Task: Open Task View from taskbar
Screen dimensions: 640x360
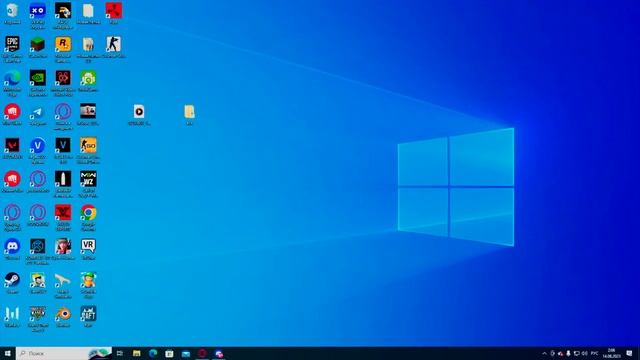Action: (120, 353)
